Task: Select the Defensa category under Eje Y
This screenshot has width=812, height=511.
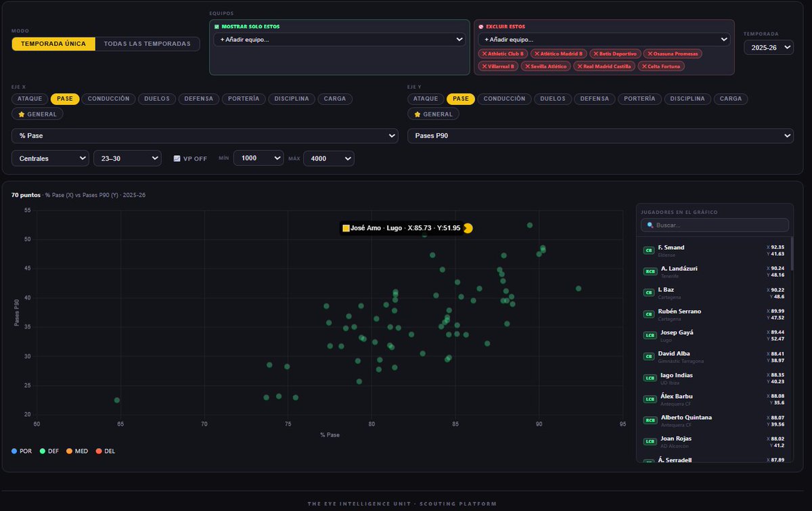Action: (x=594, y=99)
